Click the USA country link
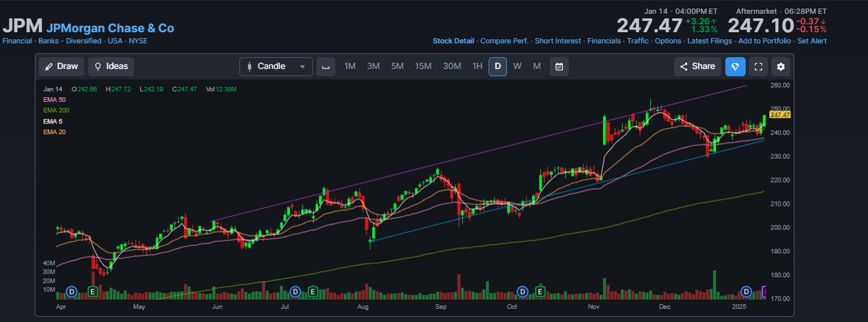868x322 pixels. 115,41
